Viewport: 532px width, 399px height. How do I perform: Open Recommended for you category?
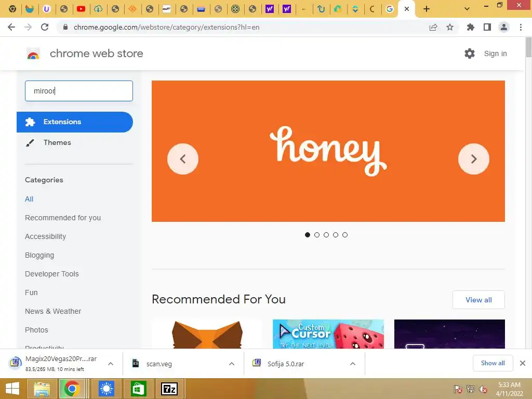63,218
